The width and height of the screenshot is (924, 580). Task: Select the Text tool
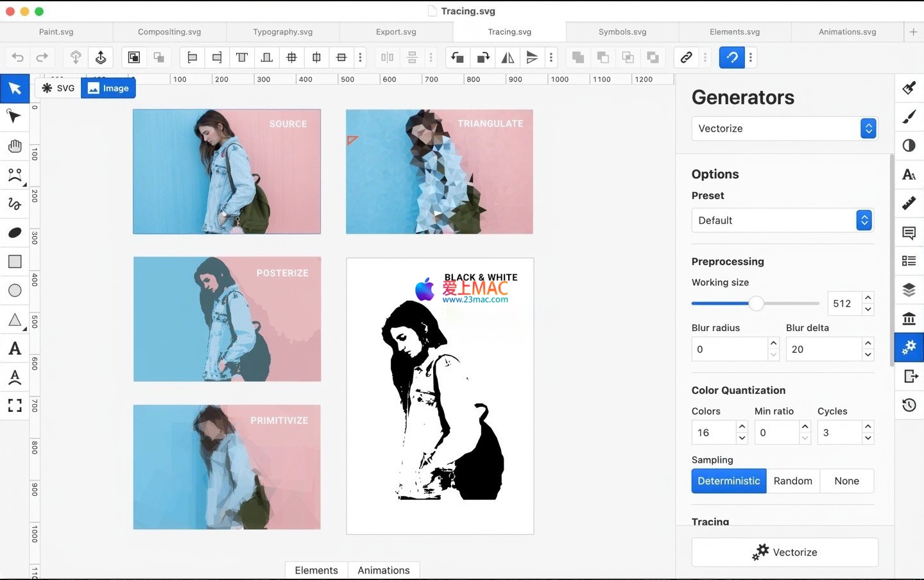point(15,348)
